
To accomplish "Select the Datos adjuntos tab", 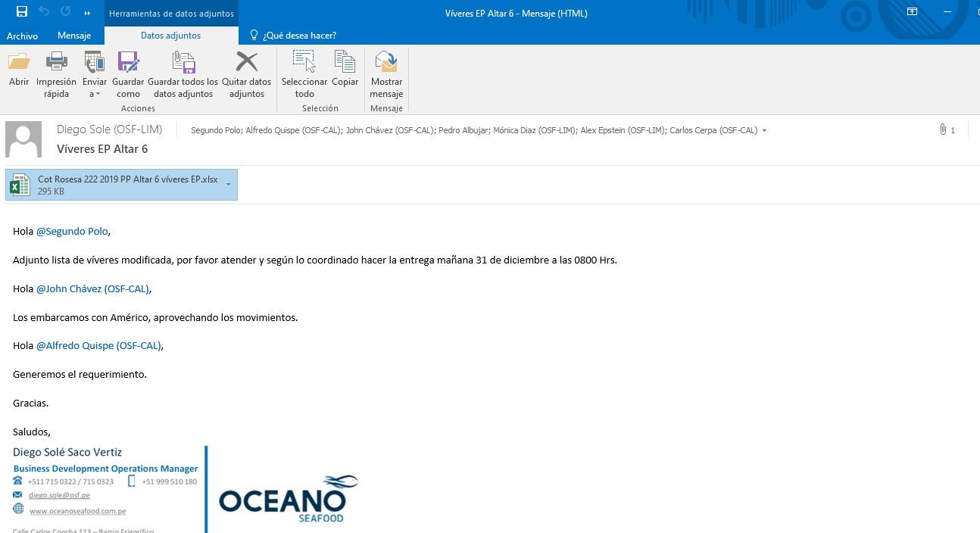I will [x=170, y=36].
